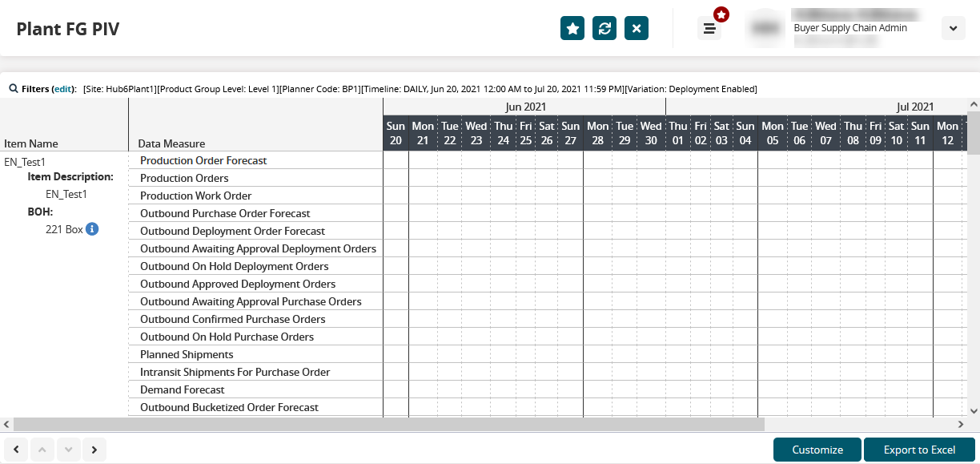Viewport: 980px width, 464px height.
Task: Click the Customize button
Action: pos(817,450)
